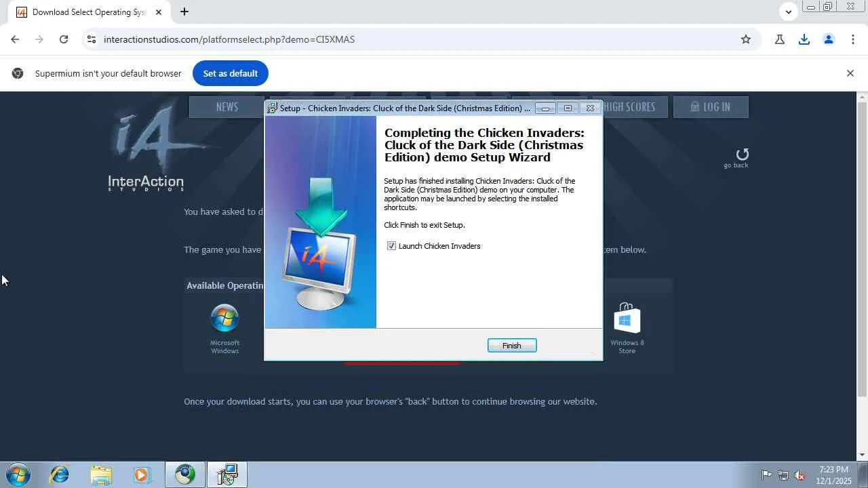Open a new browser tab
This screenshot has width=868, height=488.
tap(184, 12)
